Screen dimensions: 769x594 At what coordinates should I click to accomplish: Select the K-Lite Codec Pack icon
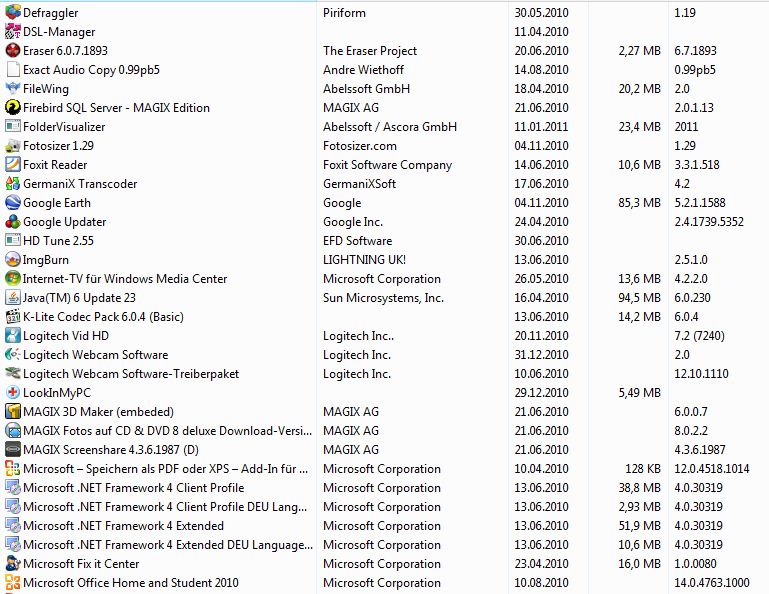coord(13,316)
